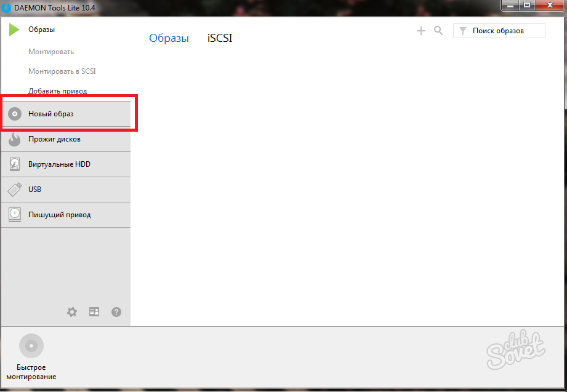Viewport: 567px width, 392px height.
Task: Open Прожиг дисков flame icon
Action: 15,140
